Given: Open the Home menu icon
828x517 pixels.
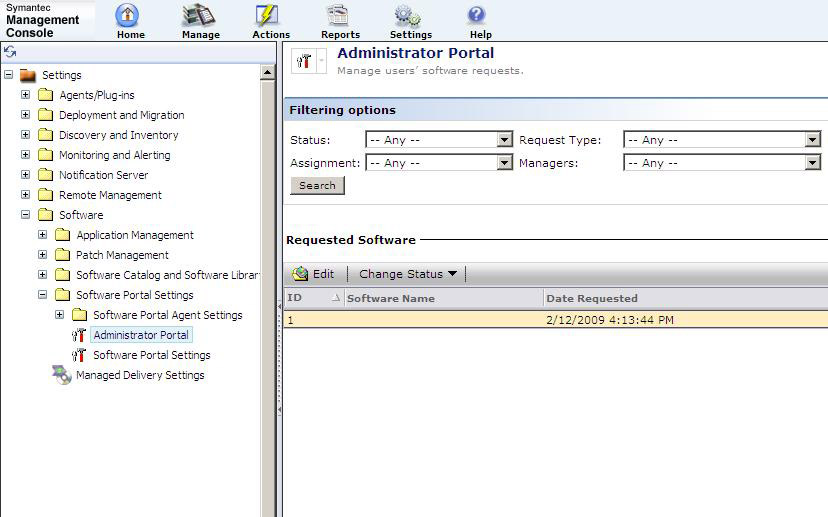Looking at the screenshot, I should 127,15.
